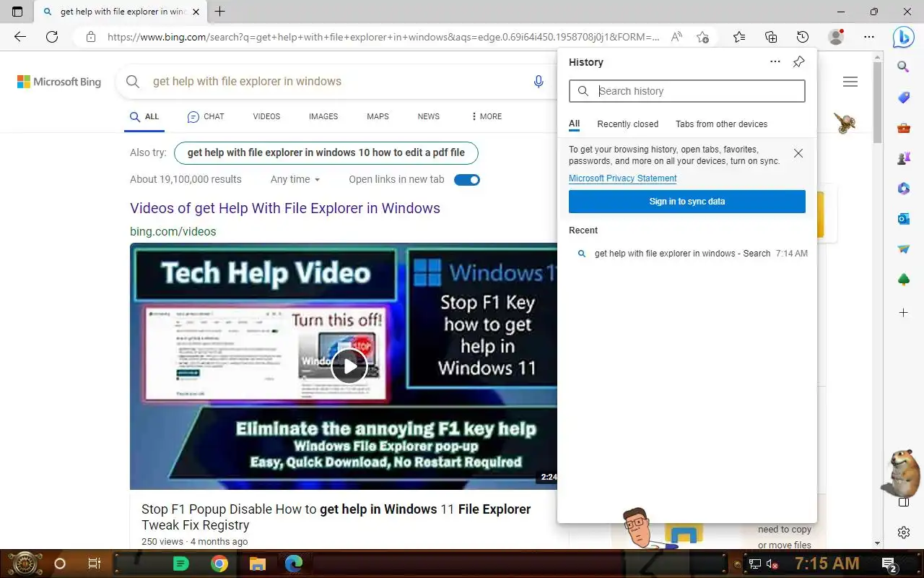Open the sidebar Microsoft 365 icon

coord(903,189)
